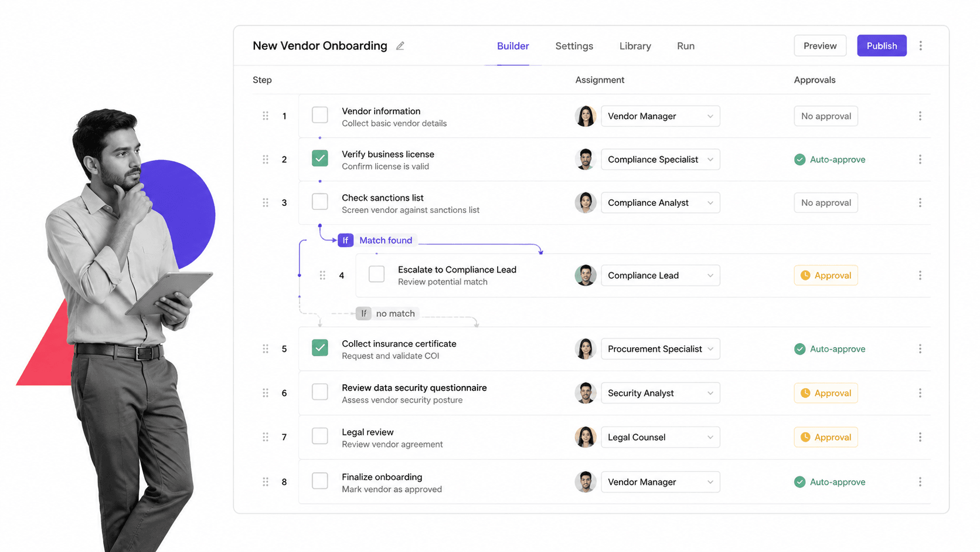The width and height of the screenshot is (980, 552).
Task: Check the Check sanctions list checkbox
Action: coord(320,201)
